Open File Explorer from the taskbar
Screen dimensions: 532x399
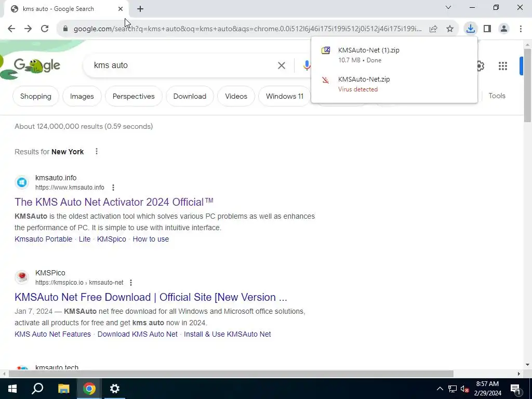[x=63, y=389]
